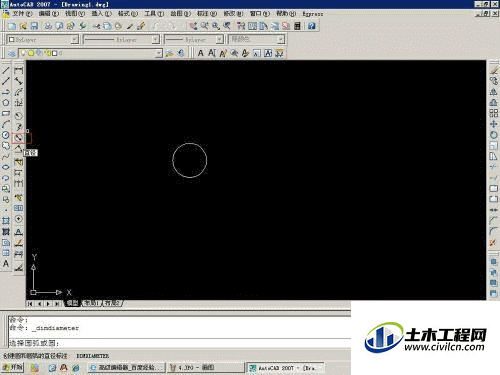Open the 工具 (Tools) menu
Viewport: 500px width, 375px height.
(154, 14)
